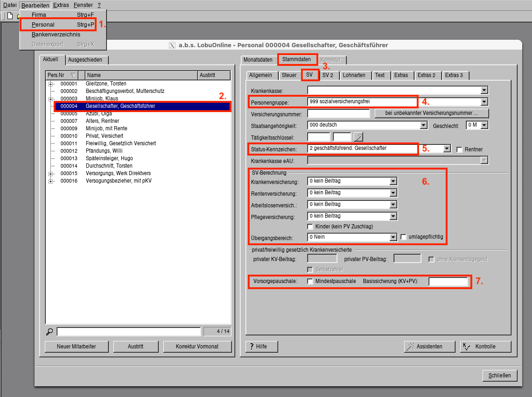Click the Versicherungsnummer input field
Image resolution: width=532 pixels, height=397 pixels.
tap(338, 113)
